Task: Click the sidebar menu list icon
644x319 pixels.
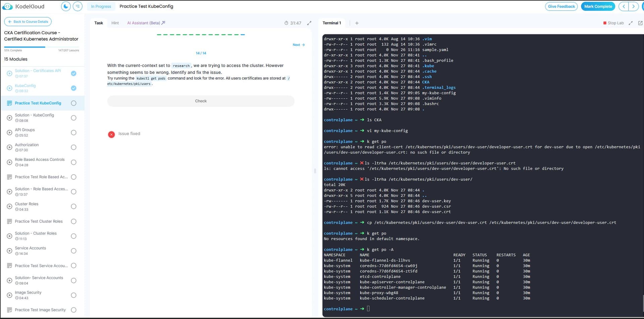Action: tap(77, 6)
